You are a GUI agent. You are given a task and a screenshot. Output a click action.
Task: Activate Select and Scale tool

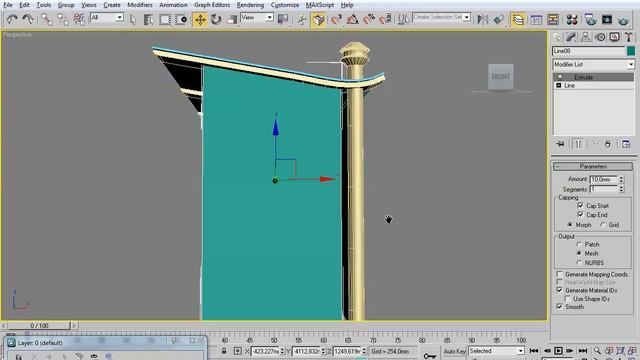(x=232, y=19)
